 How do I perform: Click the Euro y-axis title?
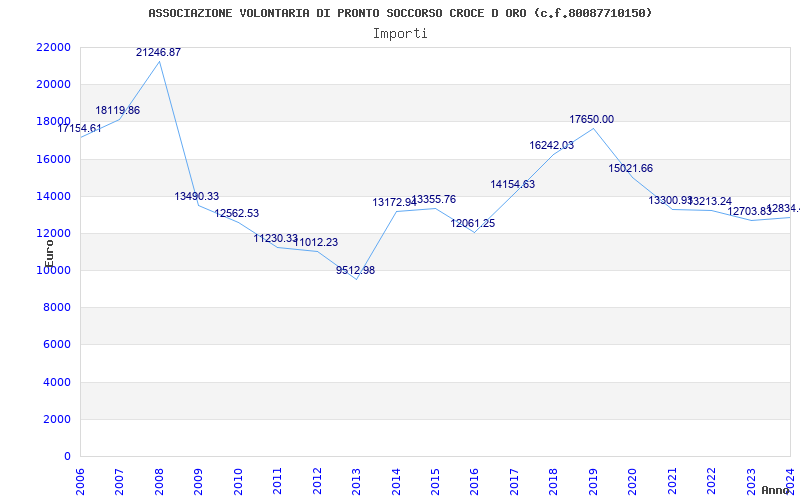(x=49, y=254)
